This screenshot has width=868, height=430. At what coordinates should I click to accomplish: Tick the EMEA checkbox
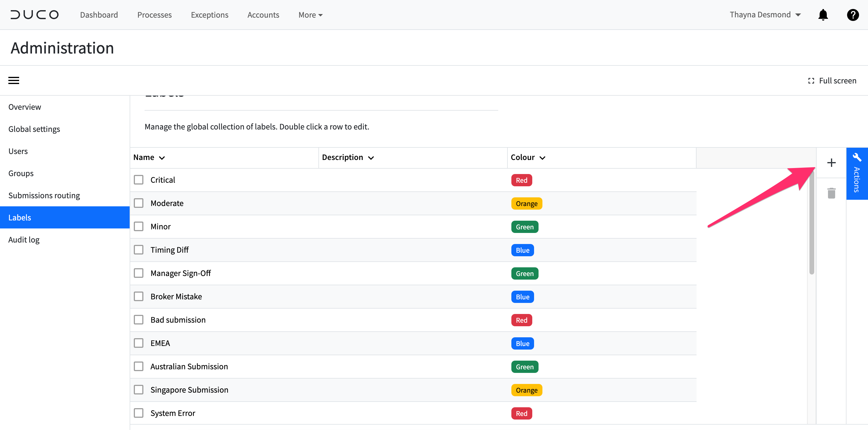[x=139, y=343]
